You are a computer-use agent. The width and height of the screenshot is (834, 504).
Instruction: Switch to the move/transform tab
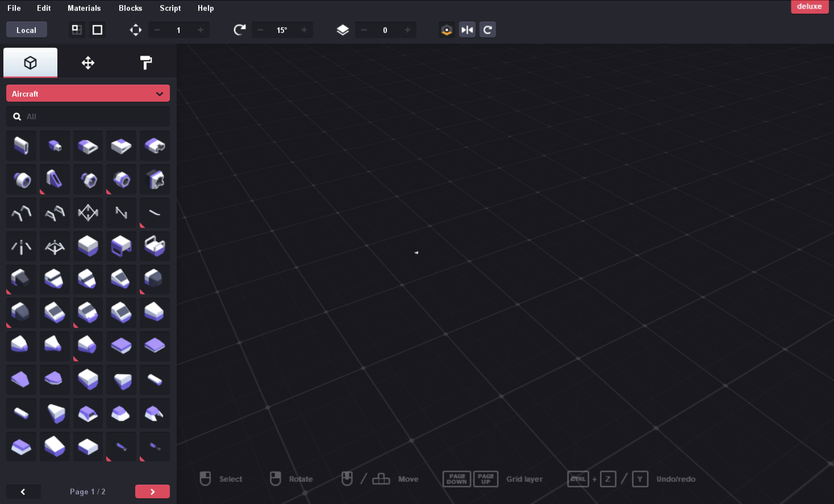(x=88, y=63)
